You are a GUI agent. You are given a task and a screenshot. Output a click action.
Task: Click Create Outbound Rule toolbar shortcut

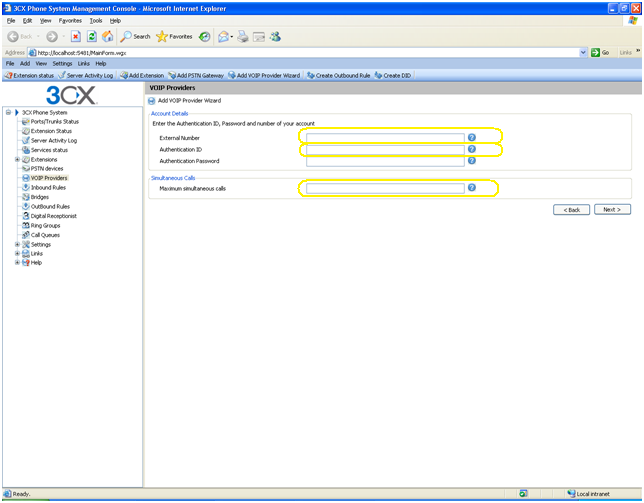tap(338, 75)
